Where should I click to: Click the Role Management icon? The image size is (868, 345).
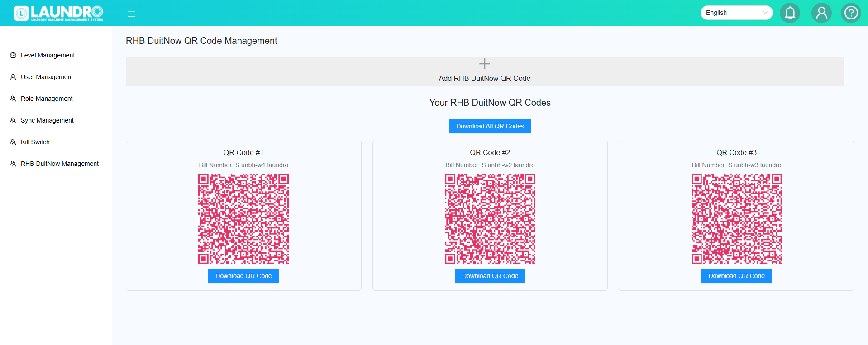click(x=13, y=99)
